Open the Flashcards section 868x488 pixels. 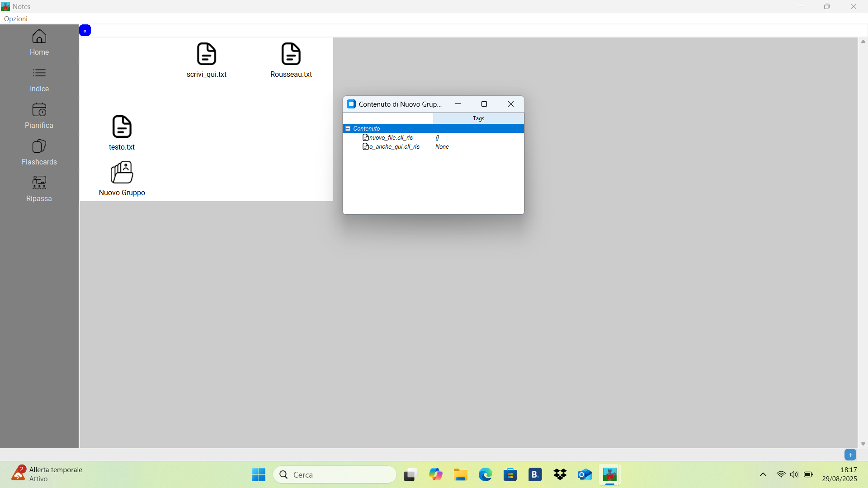pyautogui.click(x=39, y=153)
